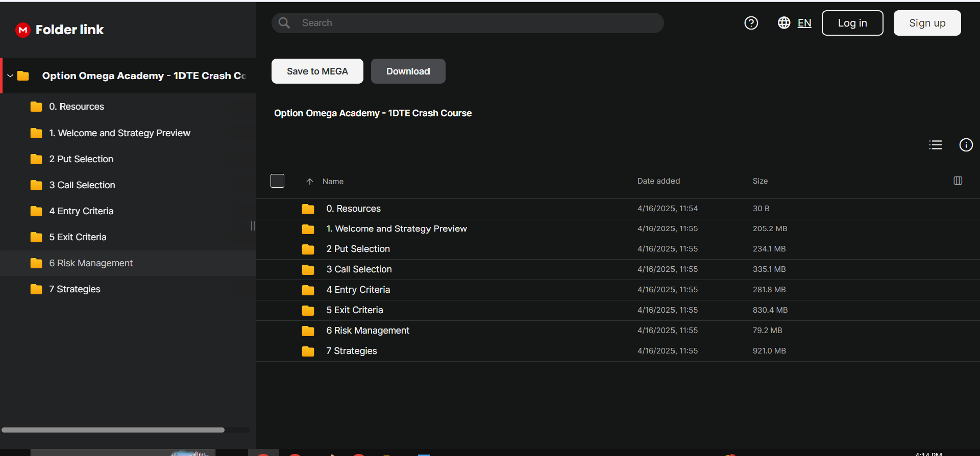This screenshot has width=980, height=456.
Task: Sort by Date added column header
Action: (x=658, y=181)
